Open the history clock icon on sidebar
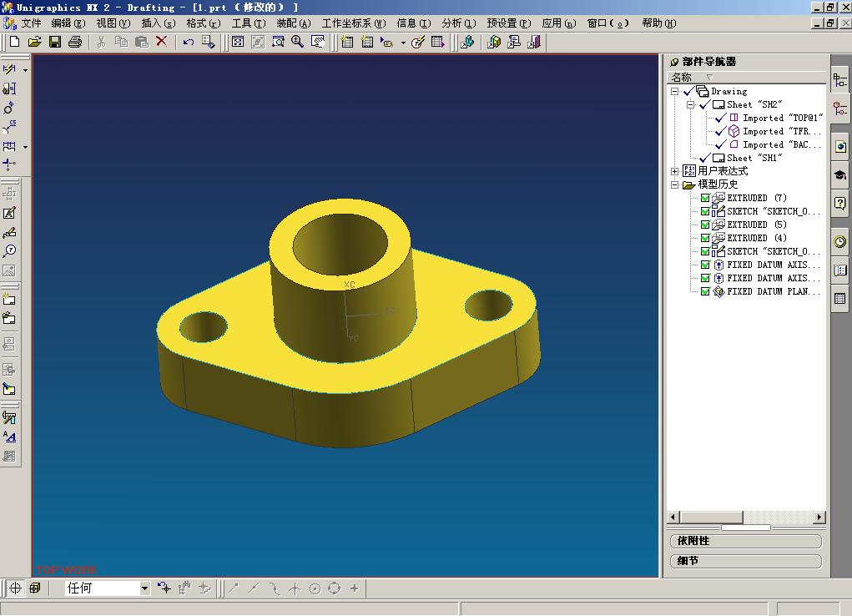This screenshot has height=616, width=852. pyautogui.click(x=840, y=242)
